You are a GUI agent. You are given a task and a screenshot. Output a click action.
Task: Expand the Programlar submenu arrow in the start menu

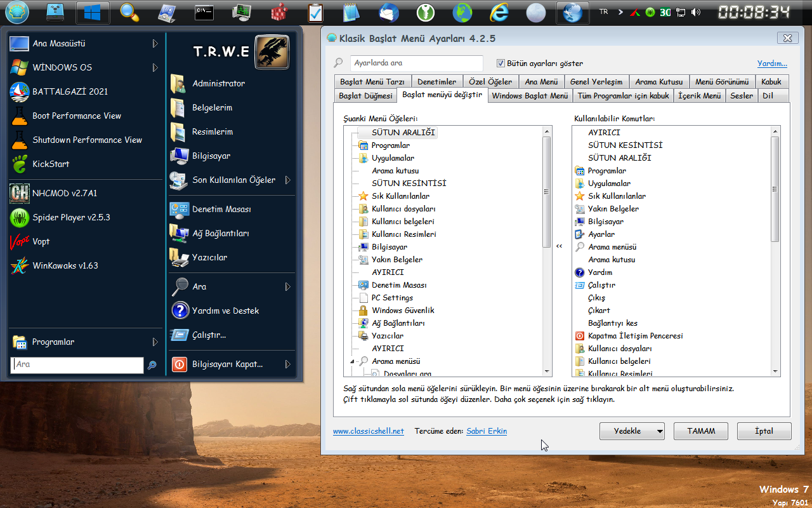click(x=155, y=342)
